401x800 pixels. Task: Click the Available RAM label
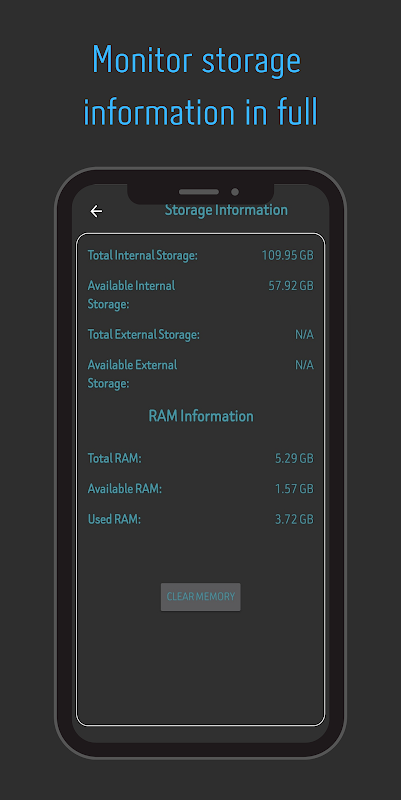tap(124, 489)
